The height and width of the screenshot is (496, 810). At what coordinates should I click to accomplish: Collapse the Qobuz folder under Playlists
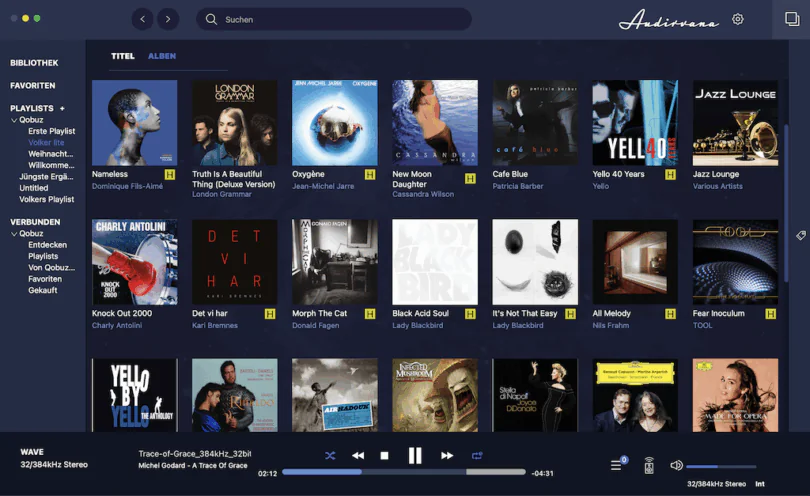[x=14, y=120]
